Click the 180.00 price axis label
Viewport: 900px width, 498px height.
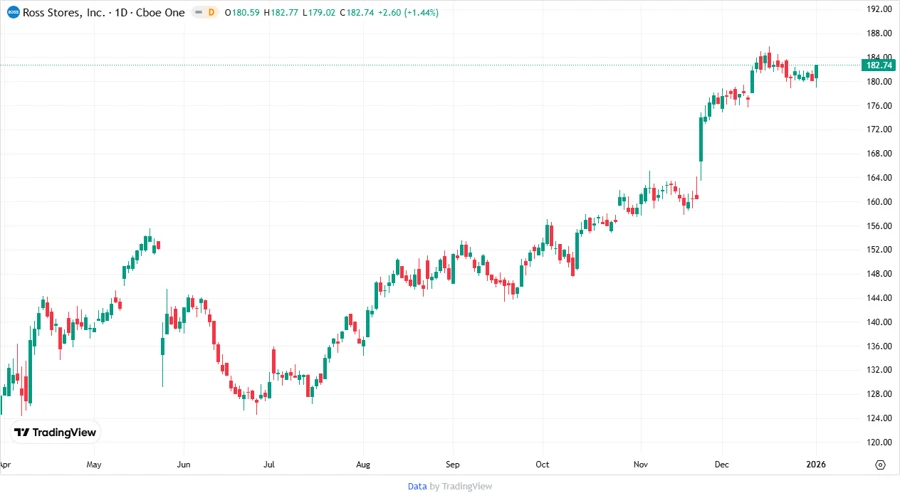click(879, 81)
